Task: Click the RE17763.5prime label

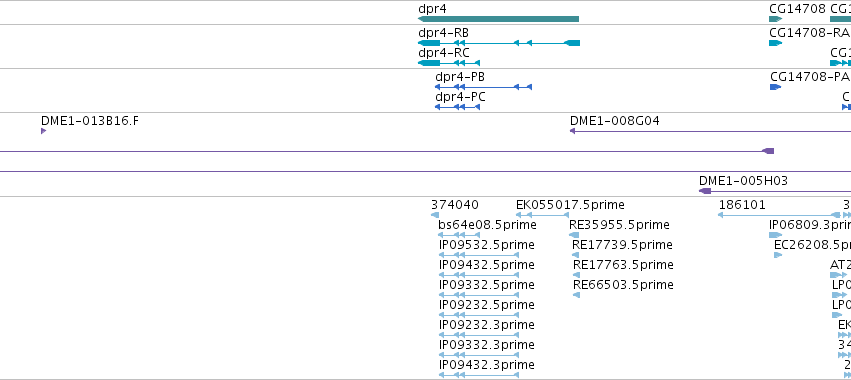Action: (x=624, y=264)
